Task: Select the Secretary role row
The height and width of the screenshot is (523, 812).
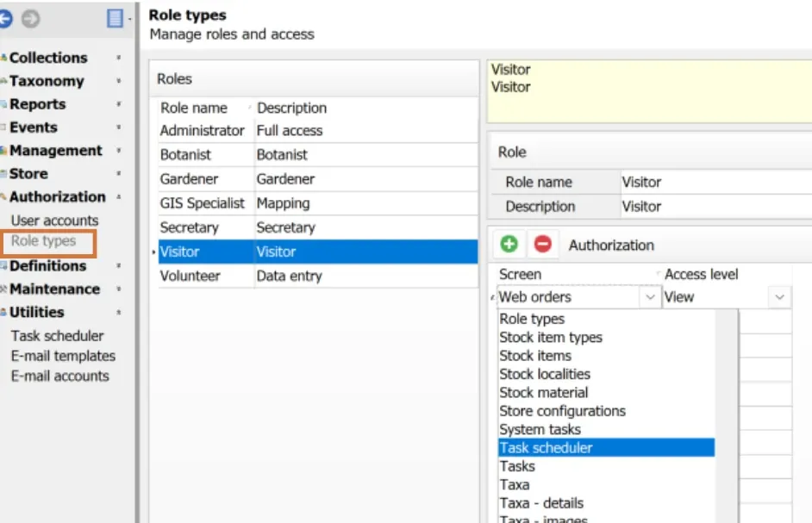Action: (x=318, y=227)
